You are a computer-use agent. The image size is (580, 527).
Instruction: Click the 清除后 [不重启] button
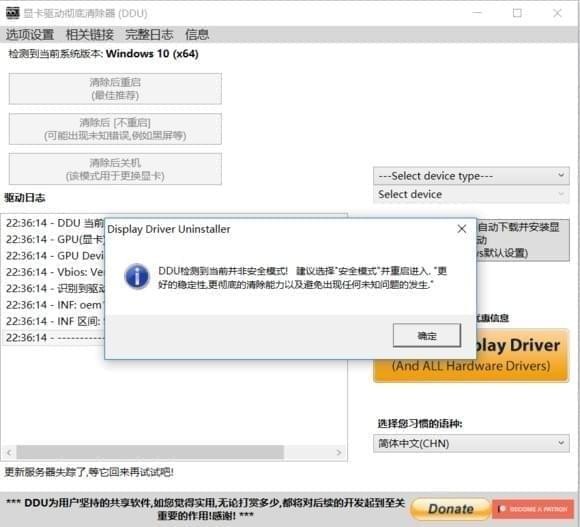[115, 129]
